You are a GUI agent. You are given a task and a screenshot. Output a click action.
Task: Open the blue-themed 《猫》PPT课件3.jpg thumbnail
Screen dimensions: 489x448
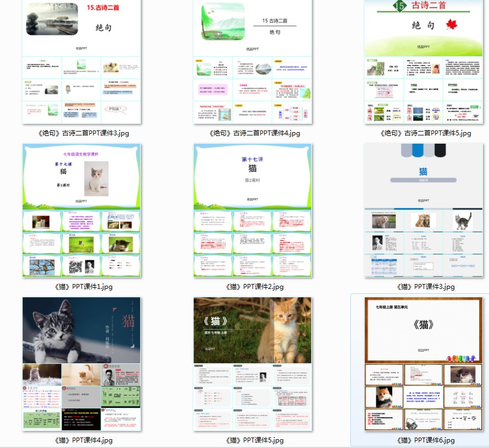(x=423, y=211)
